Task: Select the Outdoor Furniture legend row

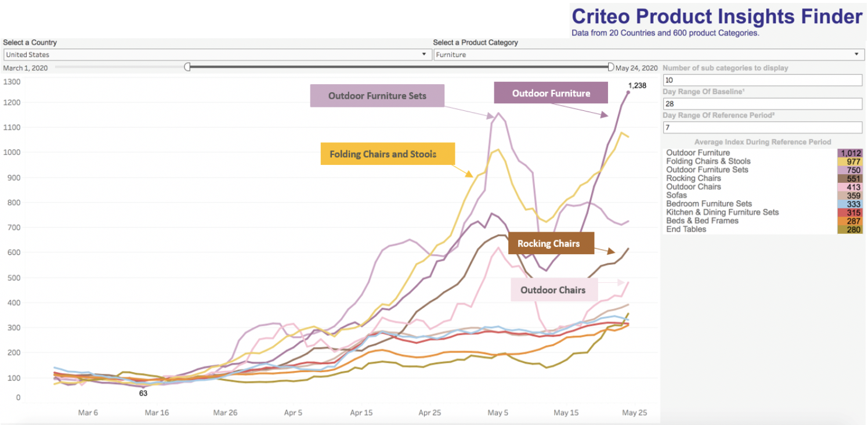Action: coord(764,153)
